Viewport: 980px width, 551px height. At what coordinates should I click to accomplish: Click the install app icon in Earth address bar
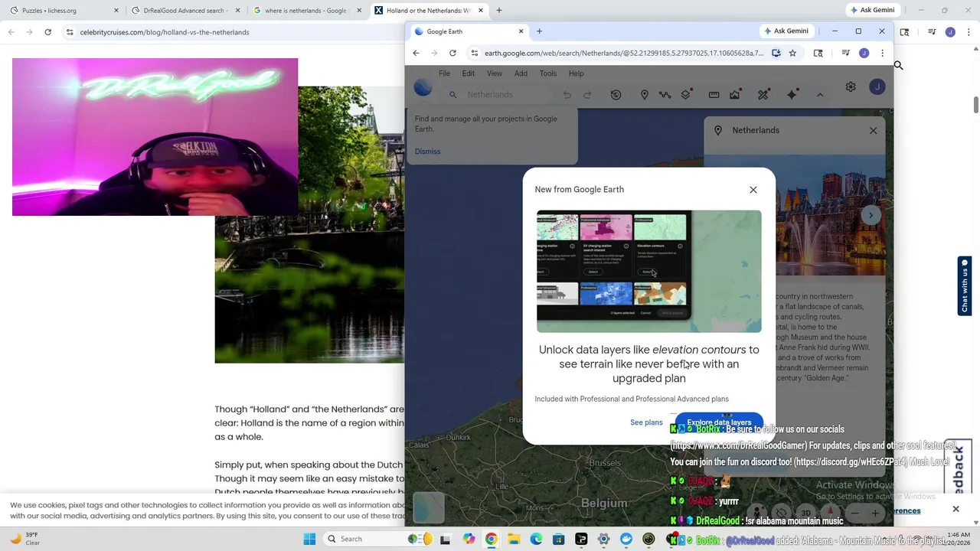[776, 53]
